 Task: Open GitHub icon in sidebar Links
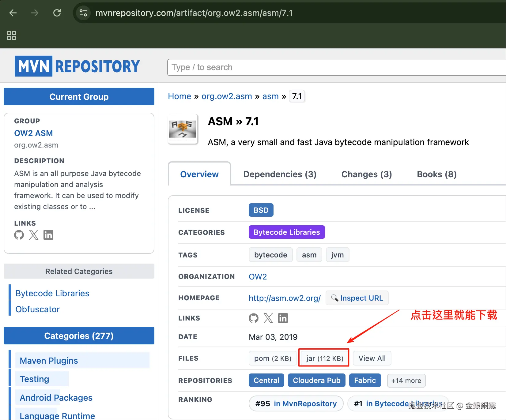[19, 235]
